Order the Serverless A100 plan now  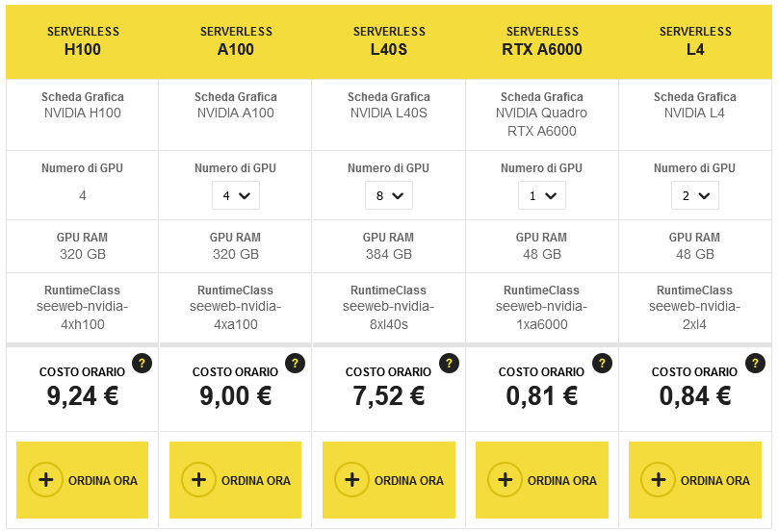click(235, 480)
